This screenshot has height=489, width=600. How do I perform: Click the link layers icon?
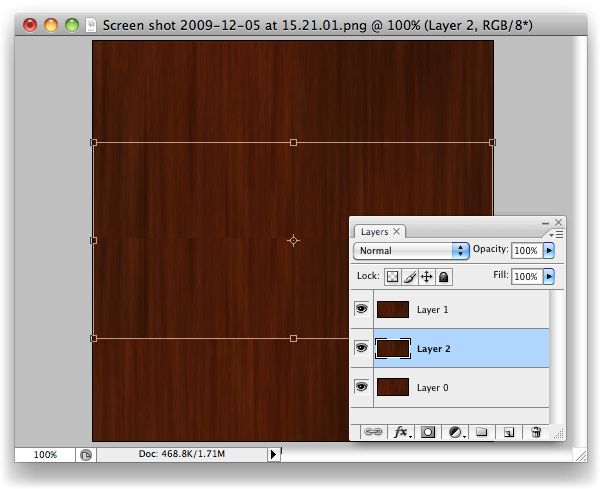tap(372, 433)
